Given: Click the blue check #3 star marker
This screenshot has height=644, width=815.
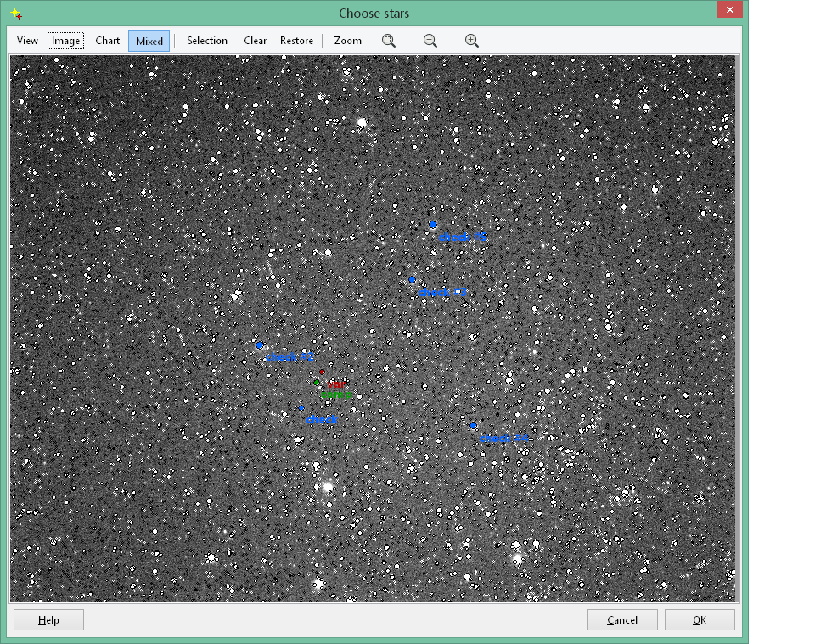Looking at the screenshot, I should pos(412,279).
